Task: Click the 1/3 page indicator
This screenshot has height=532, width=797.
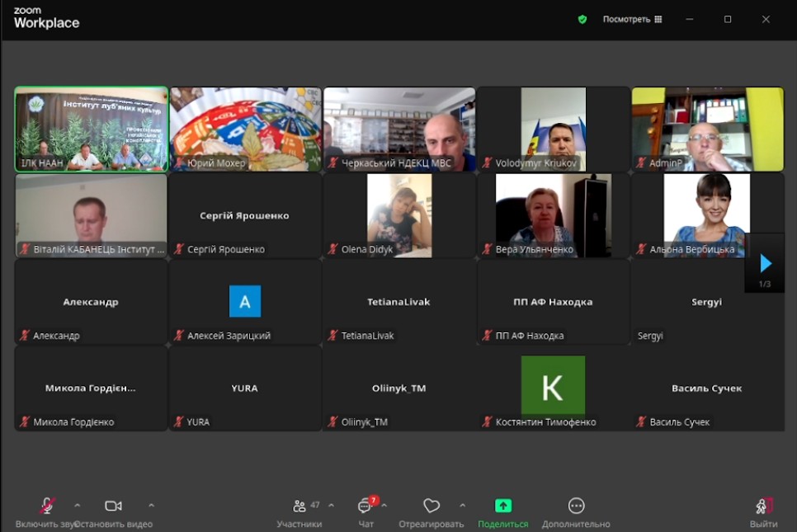Action: pos(765,284)
